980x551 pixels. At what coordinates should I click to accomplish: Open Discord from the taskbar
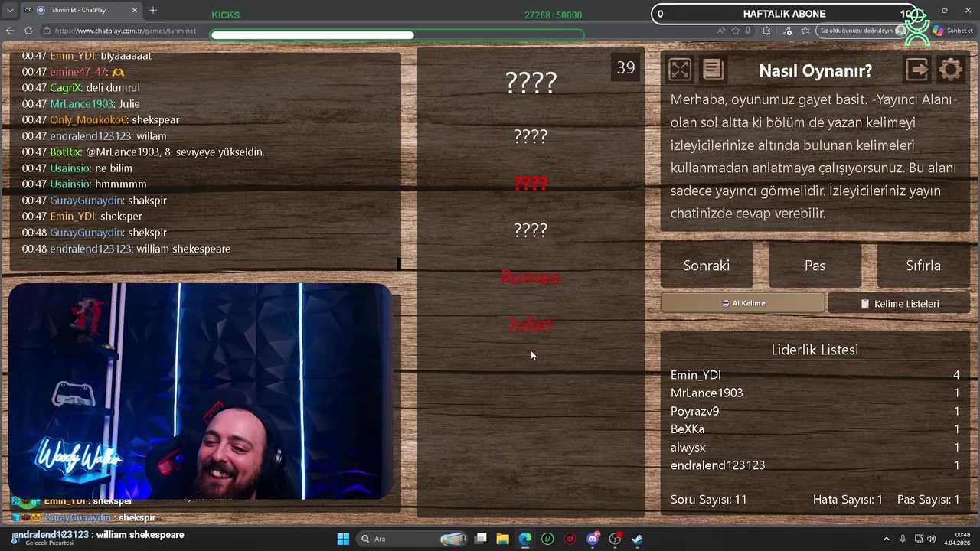(593, 539)
